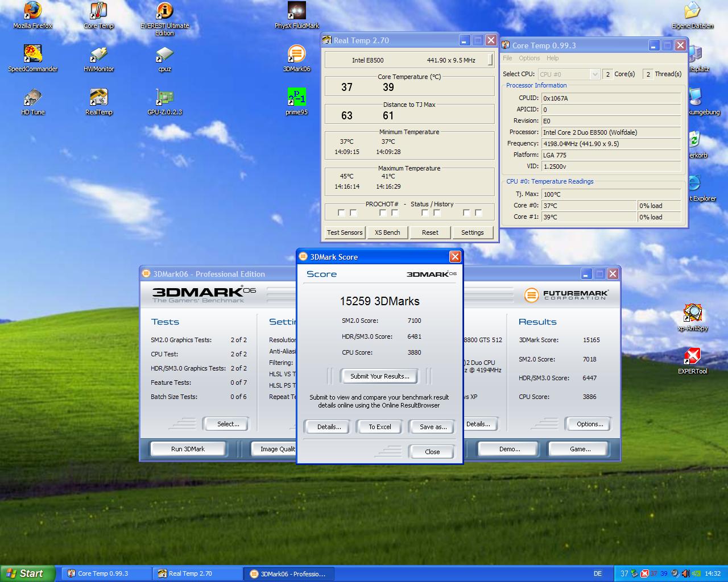Viewport: 728px width, 582px height.
Task: Toggle the third PROCHOT# status checkbox
Action: [383, 213]
